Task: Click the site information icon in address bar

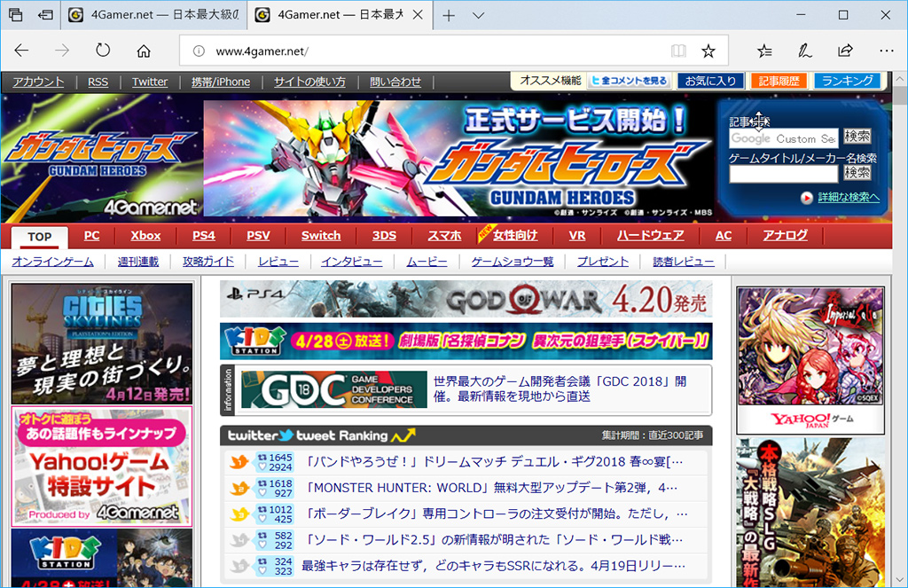Action: pos(199,51)
